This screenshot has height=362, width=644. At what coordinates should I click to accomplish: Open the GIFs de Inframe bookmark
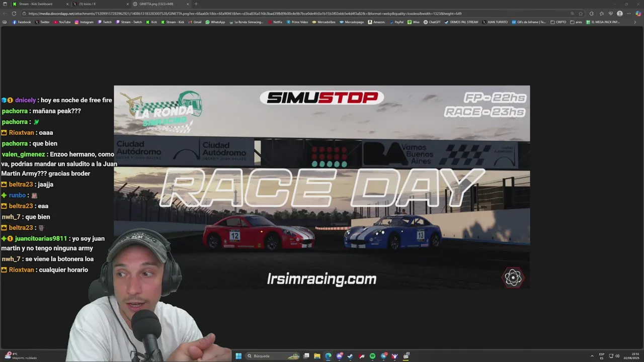coord(529,22)
